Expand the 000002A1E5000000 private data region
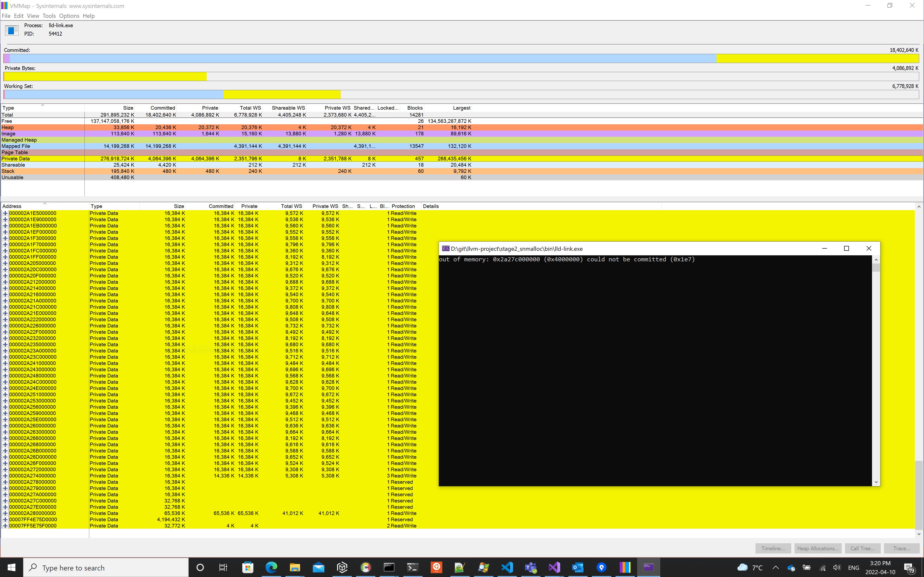The width and height of the screenshot is (924, 577). click(5, 213)
